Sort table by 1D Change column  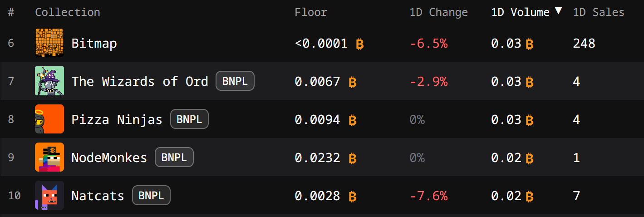tap(438, 12)
